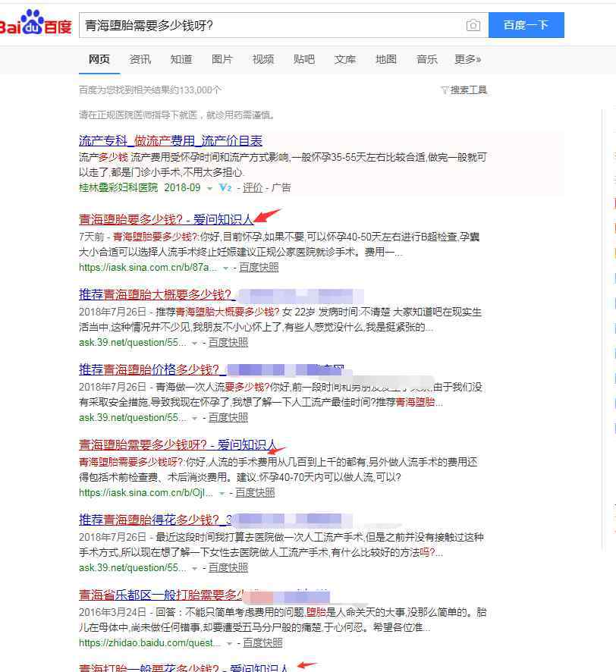Click the 评价 link in the ad
Screen dimensions: 616x672
[x=253, y=187]
